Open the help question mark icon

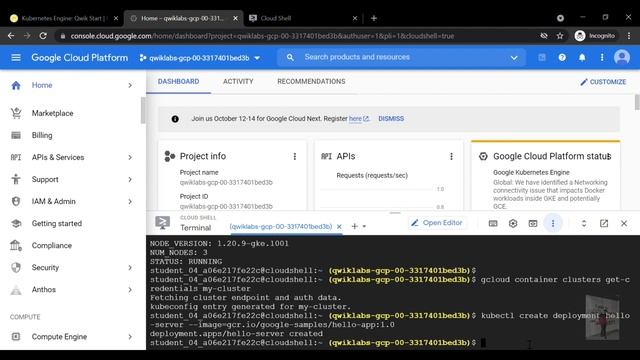[x=562, y=58]
